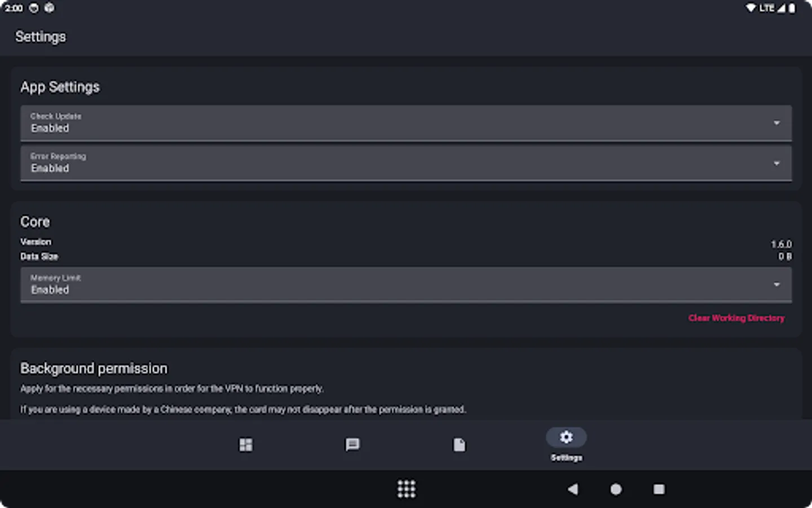The image size is (812, 508).
Task: Open the logs message bubble icon
Action: (352, 445)
